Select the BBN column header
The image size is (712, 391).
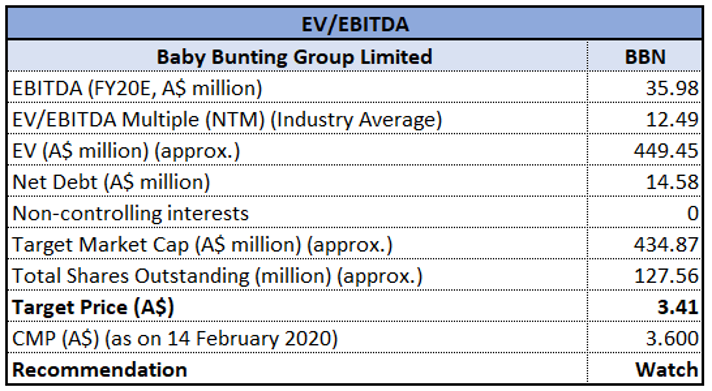tap(645, 56)
